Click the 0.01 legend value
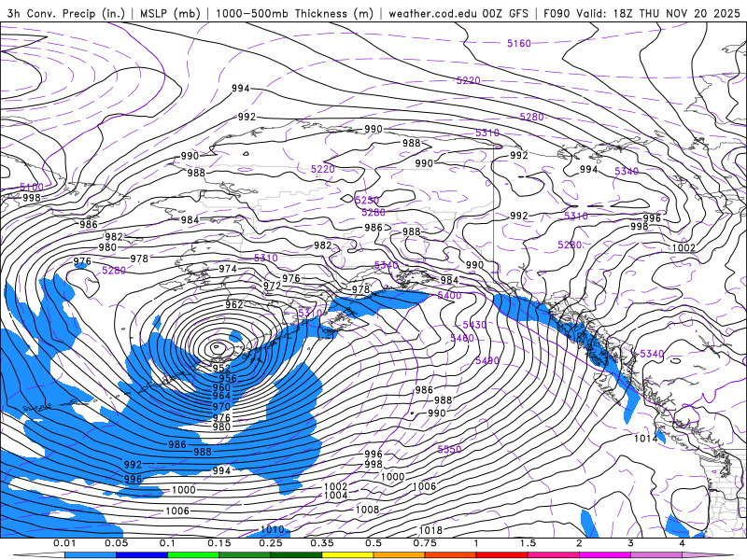747x560 pixels. click(x=64, y=543)
